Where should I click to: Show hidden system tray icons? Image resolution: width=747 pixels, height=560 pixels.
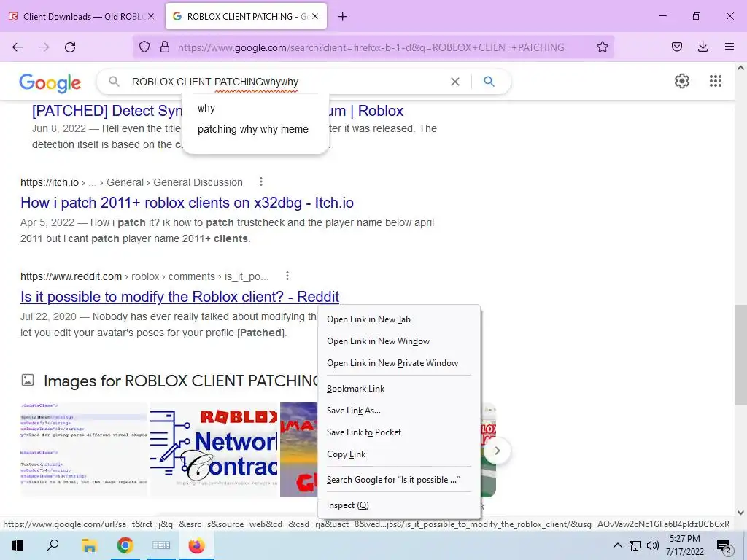(x=617, y=545)
